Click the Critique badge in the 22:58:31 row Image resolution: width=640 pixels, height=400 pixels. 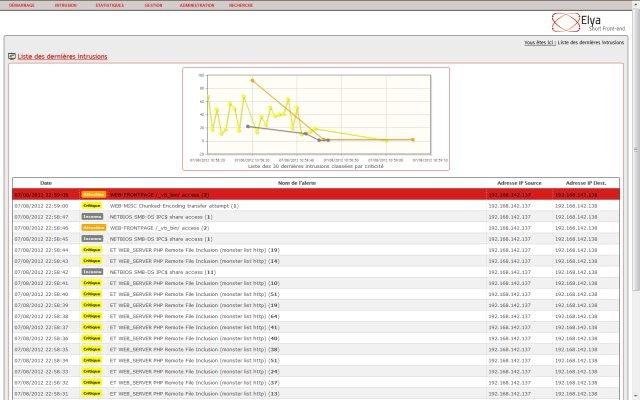pos(91,393)
